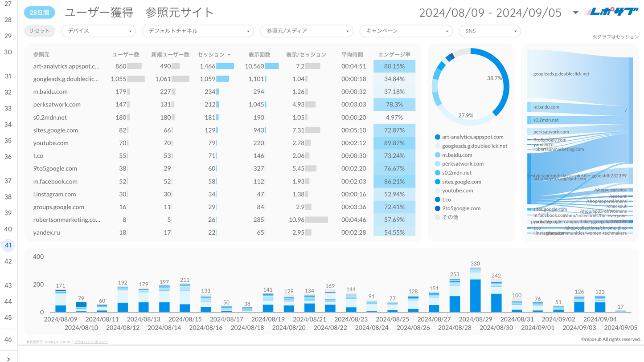Open the キャンペーン dropdown
Image resolution: width=644 pixels, height=362 pixels.
click(406, 31)
